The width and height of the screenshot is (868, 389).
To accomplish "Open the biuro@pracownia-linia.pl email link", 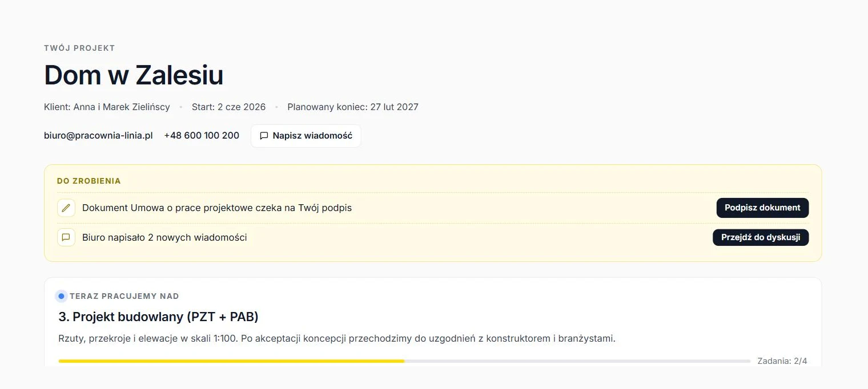I will pos(98,136).
